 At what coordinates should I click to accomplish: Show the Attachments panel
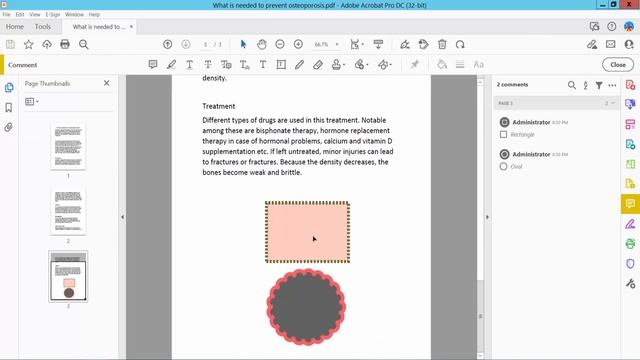pos(9,127)
